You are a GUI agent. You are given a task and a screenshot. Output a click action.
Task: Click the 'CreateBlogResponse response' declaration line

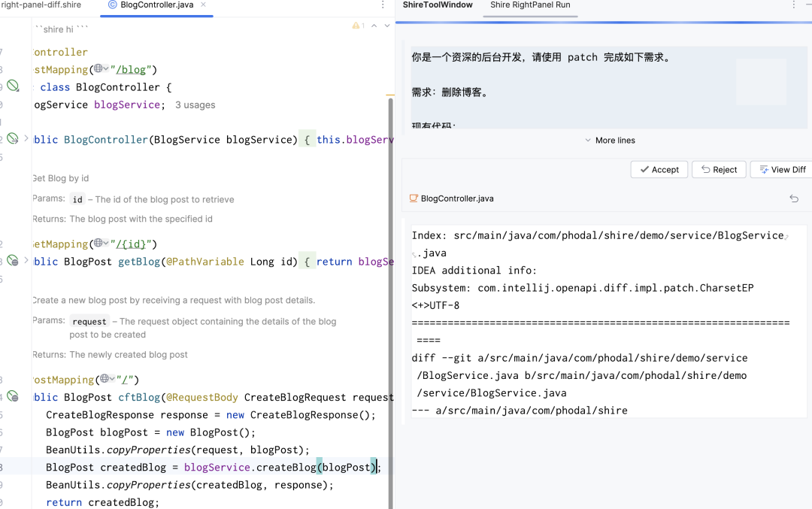[211, 415]
